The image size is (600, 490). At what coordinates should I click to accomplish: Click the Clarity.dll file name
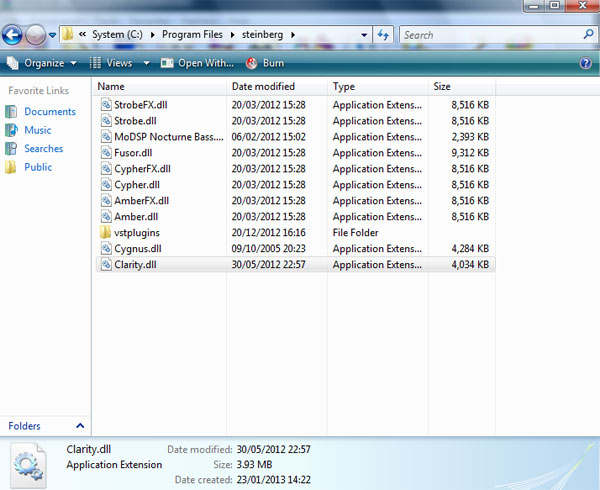click(x=135, y=265)
